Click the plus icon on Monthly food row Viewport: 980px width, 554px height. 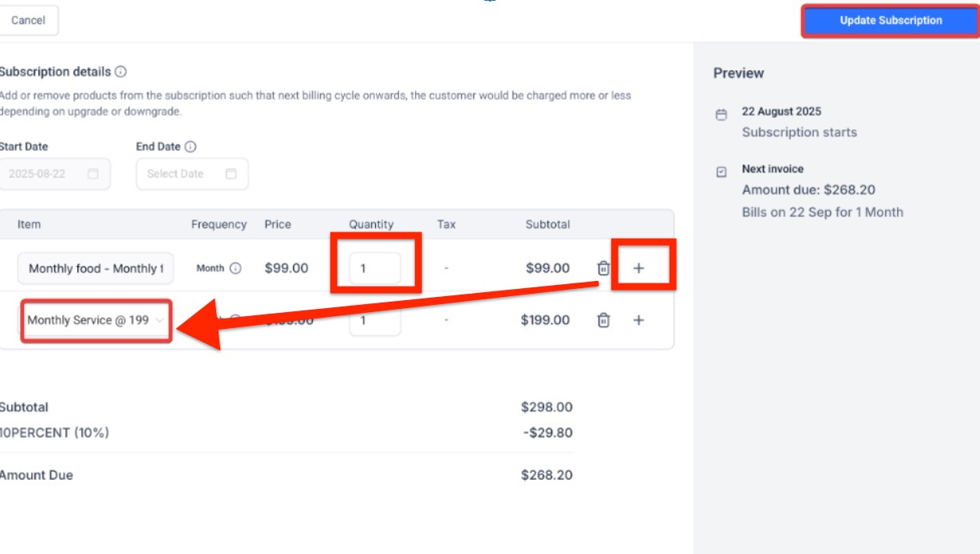click(x=638, y=268)
